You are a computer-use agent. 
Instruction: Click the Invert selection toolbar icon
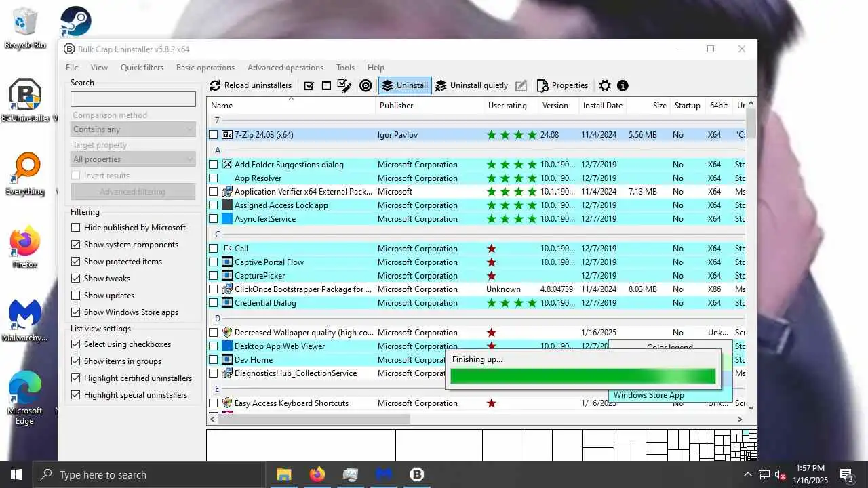[344, 85]
